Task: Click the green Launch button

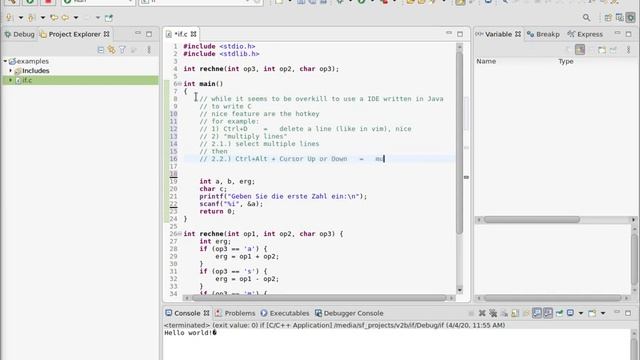Action: click(x=30, y=2)
